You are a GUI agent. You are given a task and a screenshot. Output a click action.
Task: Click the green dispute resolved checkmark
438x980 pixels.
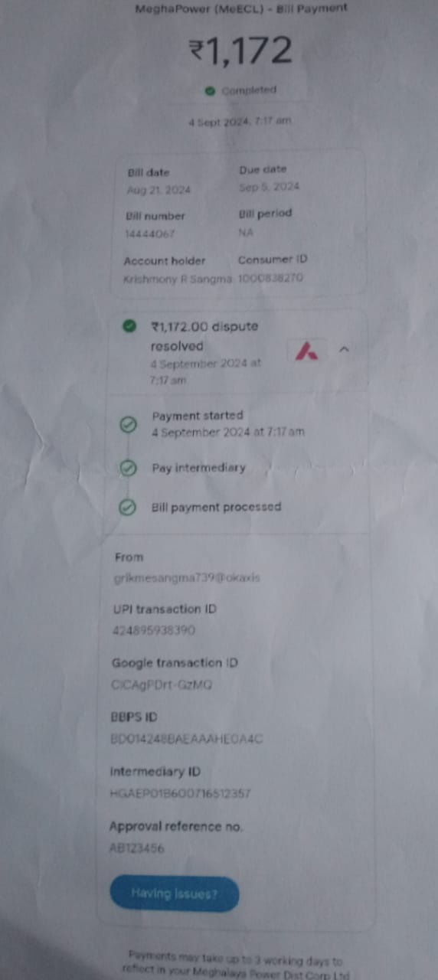point(129,327)
